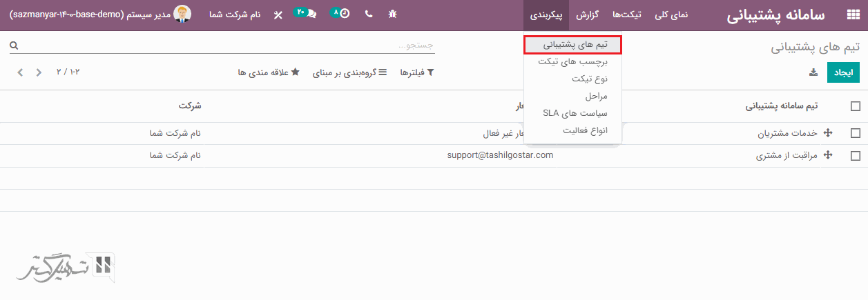Open the activities clock icon

(343, 14)
